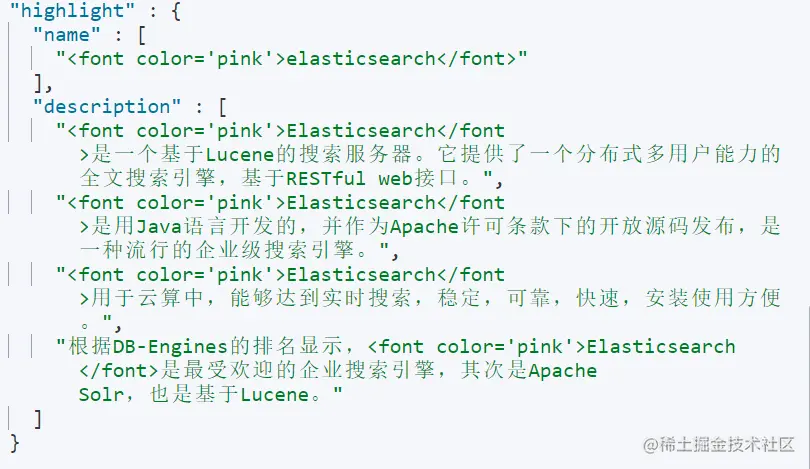This screenshot has height=469, width=810.
Task: Select the line starting '>是用Java语言开发的'
Action: (x=430, y=226)
